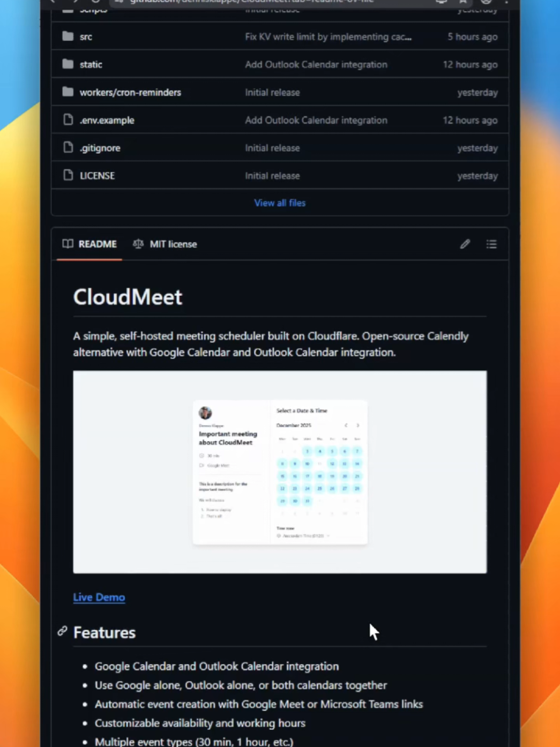The width and height of the screenshot is (560, 747).
Task: Click the file icon beside LICENSE
Action: (x=68, y=175)
